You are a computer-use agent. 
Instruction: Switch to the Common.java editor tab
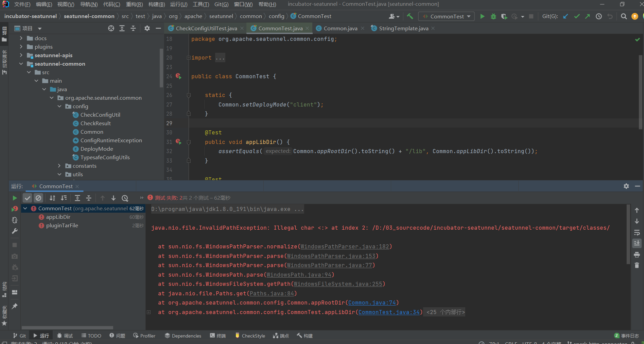(340, 29)
